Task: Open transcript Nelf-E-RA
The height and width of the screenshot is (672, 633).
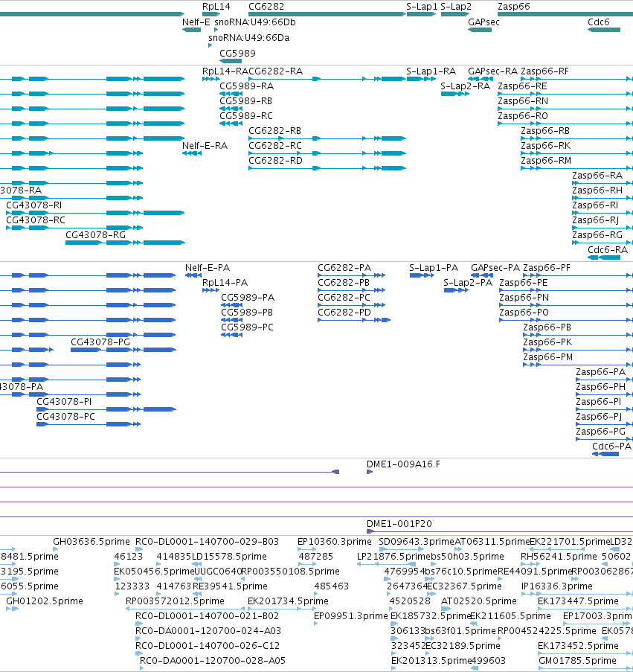Action: coord(205,146)
